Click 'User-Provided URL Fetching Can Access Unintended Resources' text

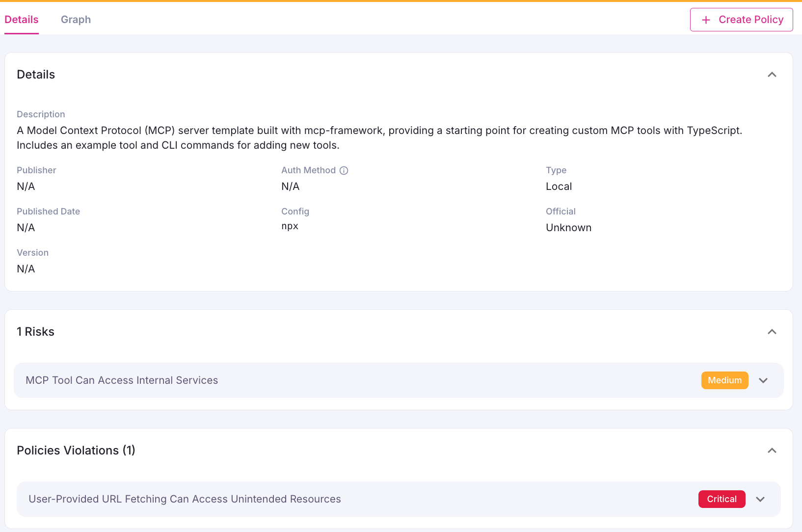pos(185,499)
